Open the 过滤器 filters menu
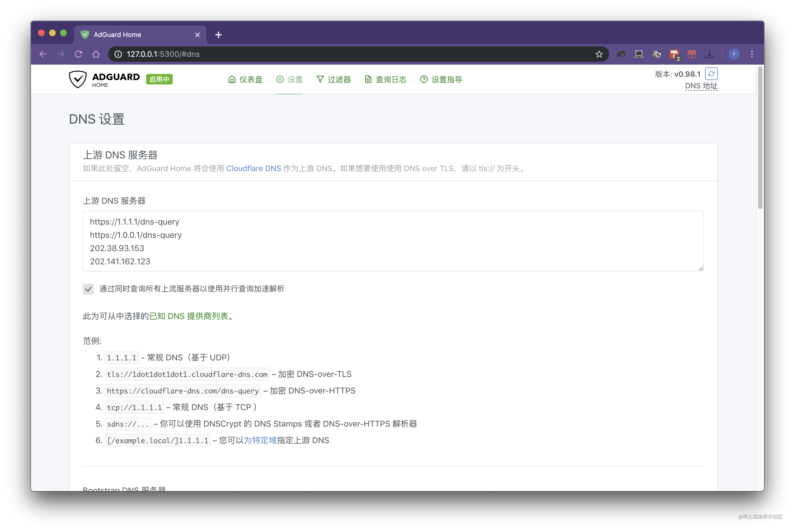Screen dimensions: 795x532 (334, 79)
